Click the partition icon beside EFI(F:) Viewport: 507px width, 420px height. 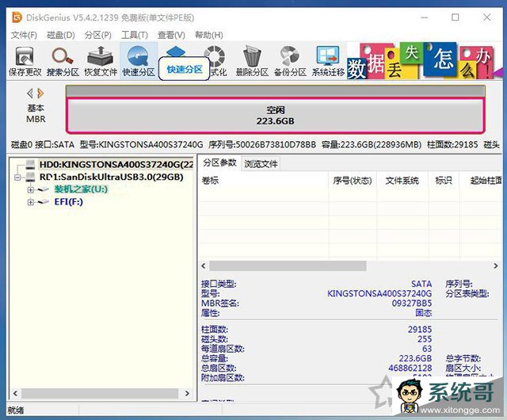tap(43, 202)
